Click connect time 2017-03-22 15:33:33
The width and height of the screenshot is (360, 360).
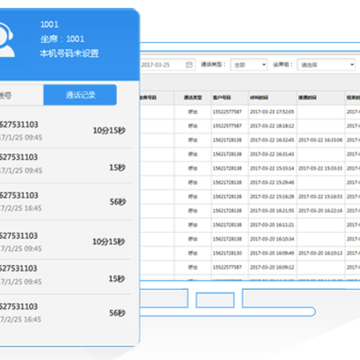coord(320,168)
